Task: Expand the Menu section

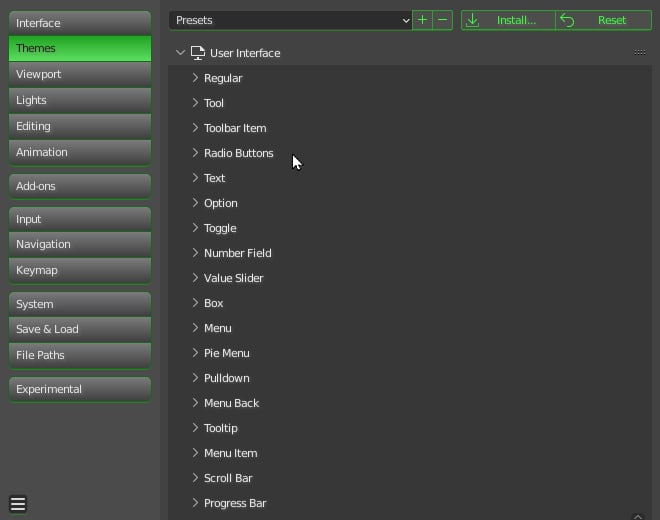Action: 195,328
